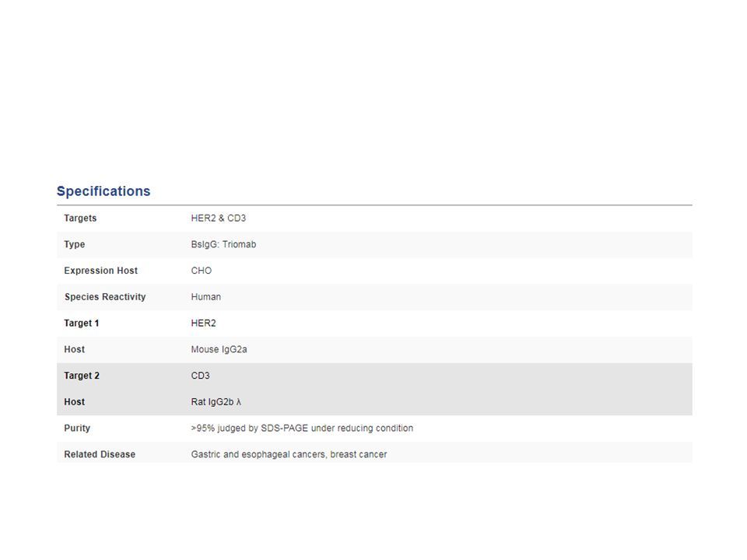The width and height of the screenshot is (747, 560).
Task: Select the value Mouse IgG2a
Action: point(219,349)
